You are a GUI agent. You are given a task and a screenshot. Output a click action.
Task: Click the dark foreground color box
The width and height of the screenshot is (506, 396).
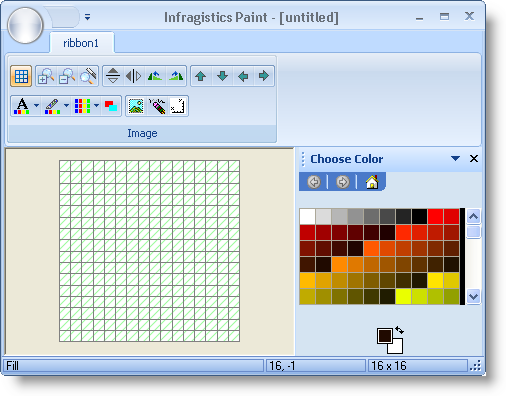[384, 335]
